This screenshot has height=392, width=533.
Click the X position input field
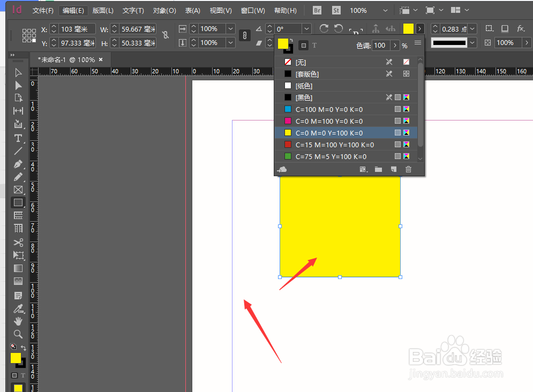coord(77,29)
